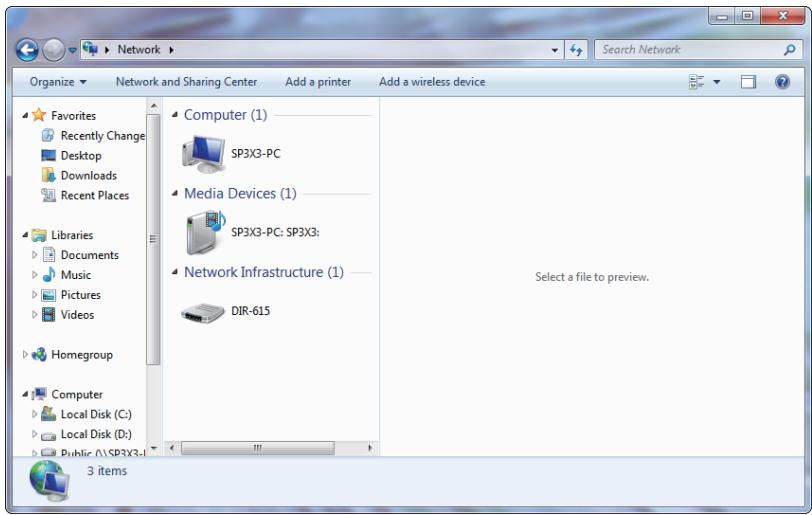Screen dimensions: 812x515
Task: Click the horizontal scrollbar right arrow
Action: (x=370, y=448)
